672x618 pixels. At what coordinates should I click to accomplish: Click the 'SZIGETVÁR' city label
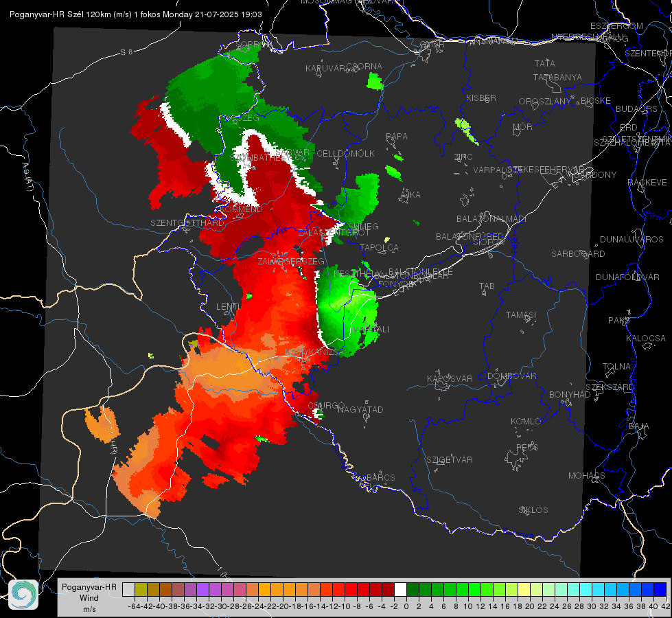click(449, 459)
